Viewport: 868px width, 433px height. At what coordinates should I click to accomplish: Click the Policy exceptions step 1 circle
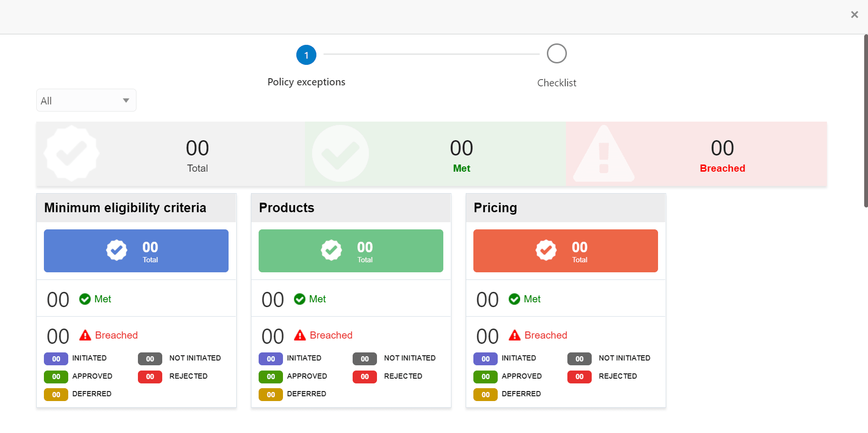click(x=306, y=55)
